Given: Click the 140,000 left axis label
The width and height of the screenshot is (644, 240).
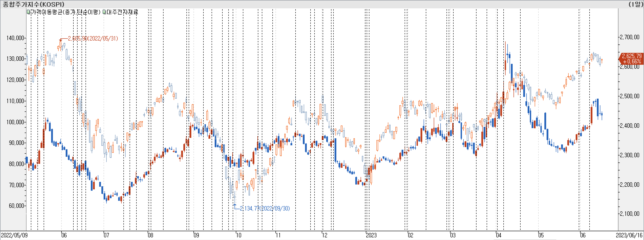Looking at the screenshot, I should tap(15, 38).
